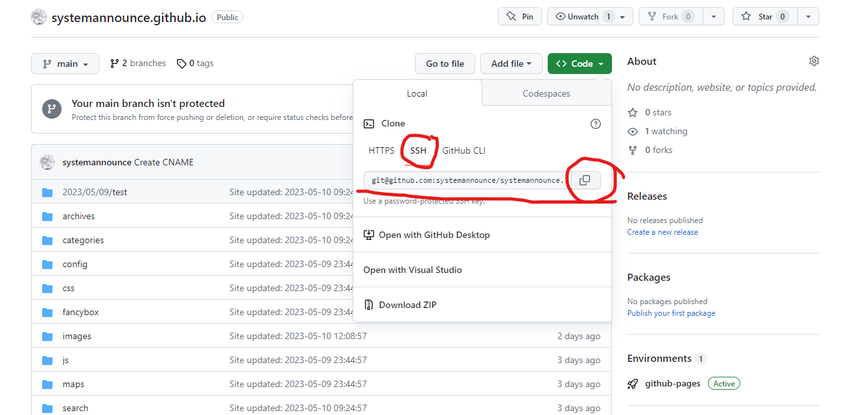View the 2 branches link

click(138, 63)
